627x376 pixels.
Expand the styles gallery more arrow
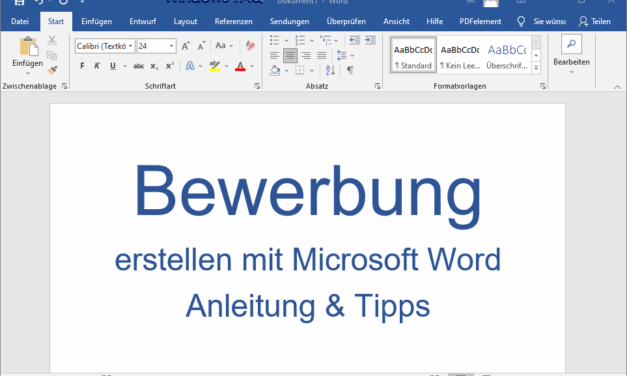pyautogui.click(x=536, y=68)
